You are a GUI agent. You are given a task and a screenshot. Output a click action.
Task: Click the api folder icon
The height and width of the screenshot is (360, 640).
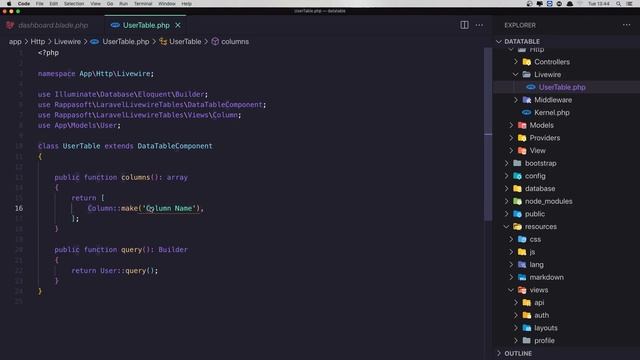tap(527, 302)
